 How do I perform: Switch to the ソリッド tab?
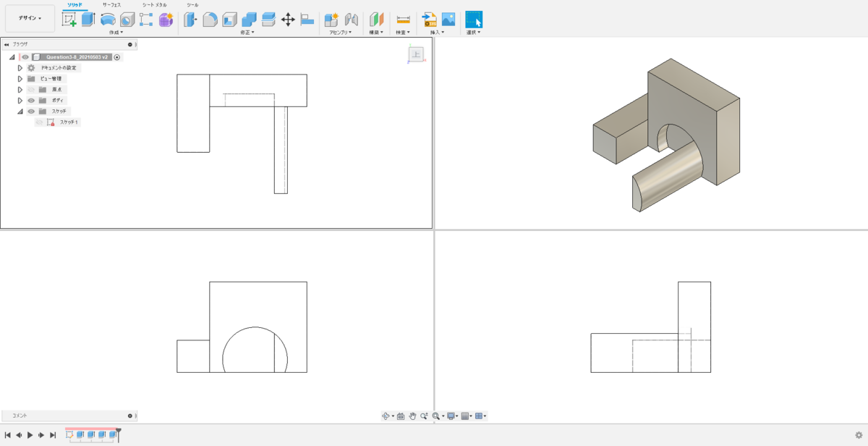click(75, 5)
